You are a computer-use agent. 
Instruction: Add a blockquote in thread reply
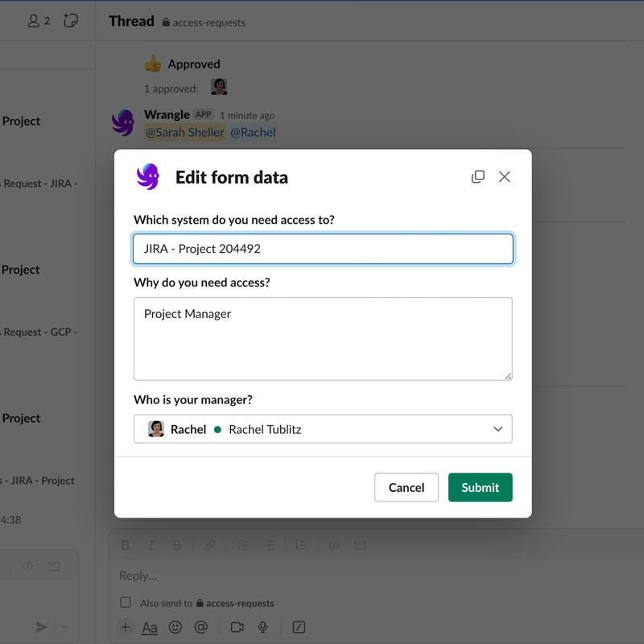(x=301, y=546)
